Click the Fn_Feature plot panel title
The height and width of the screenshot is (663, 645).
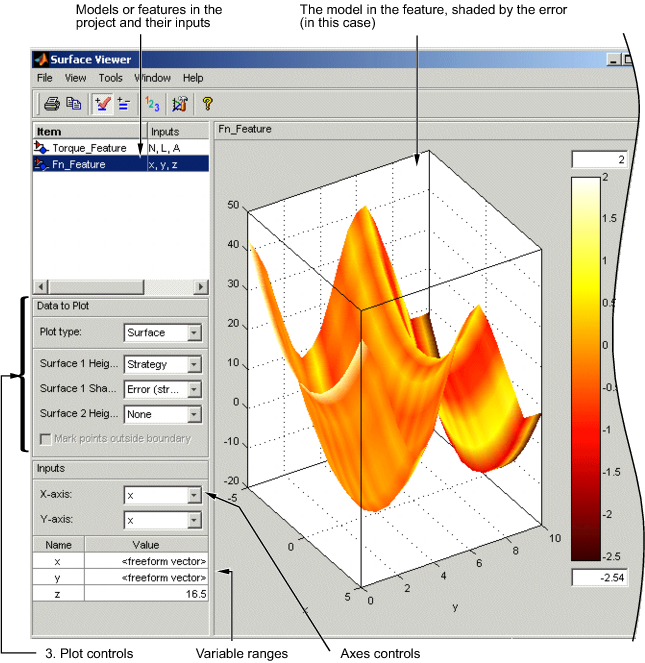[x=245, y=129]
